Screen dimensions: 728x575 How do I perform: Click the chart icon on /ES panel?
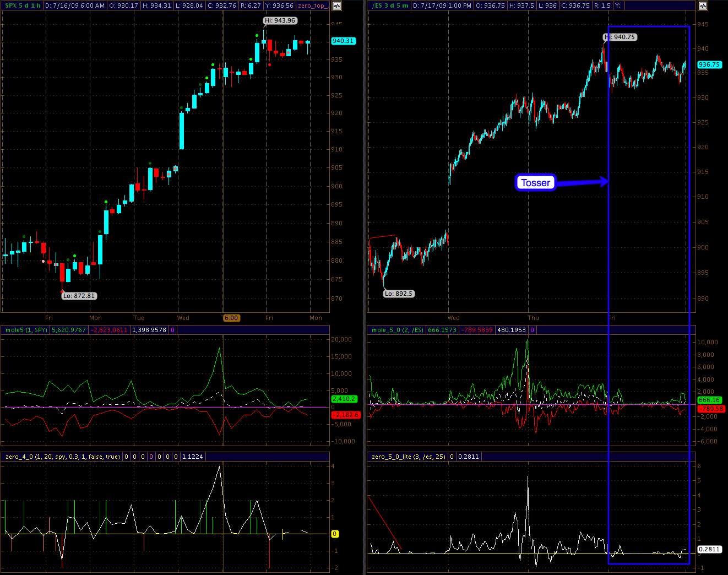[702, 6]
